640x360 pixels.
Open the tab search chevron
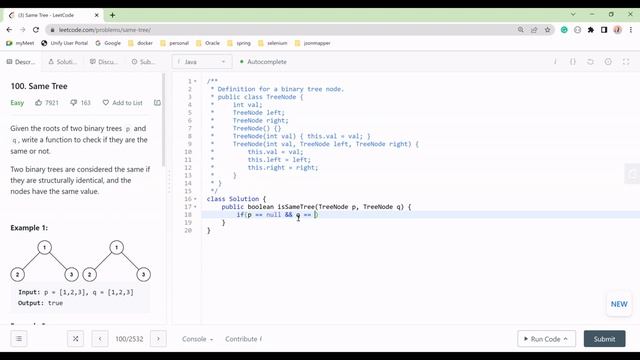coord(573,14)
